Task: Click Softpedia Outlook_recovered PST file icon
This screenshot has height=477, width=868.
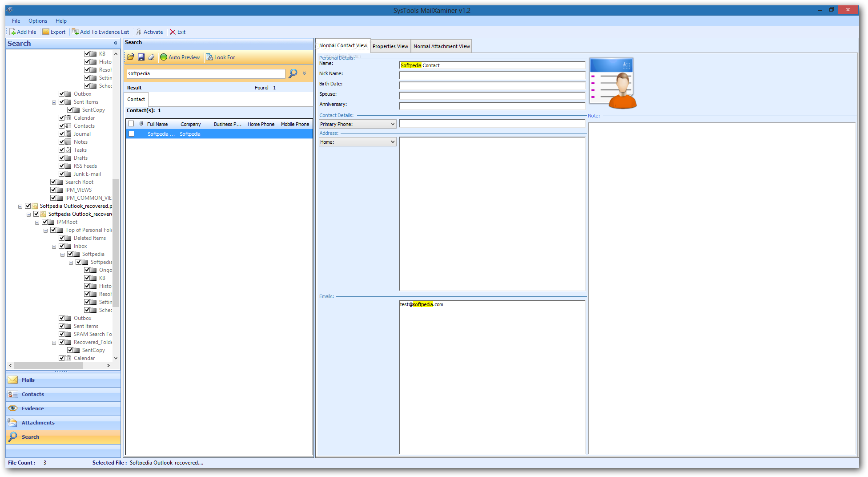Action: click(35, 206)
